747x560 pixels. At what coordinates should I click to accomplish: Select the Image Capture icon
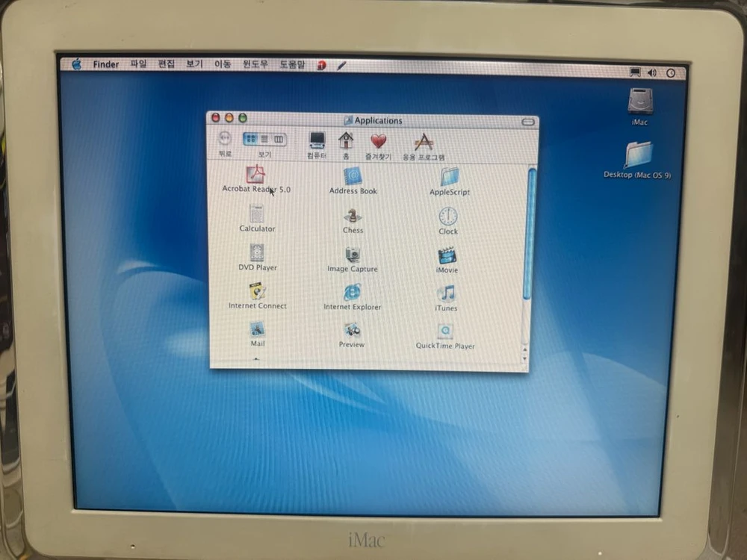click(x=353, y=255)
